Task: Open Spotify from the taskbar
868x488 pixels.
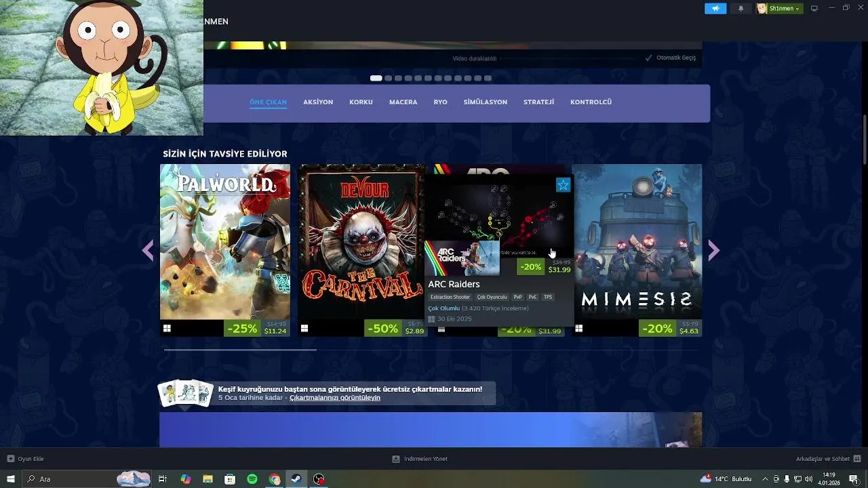Action: pyautogui.click(x=252, y=479)
